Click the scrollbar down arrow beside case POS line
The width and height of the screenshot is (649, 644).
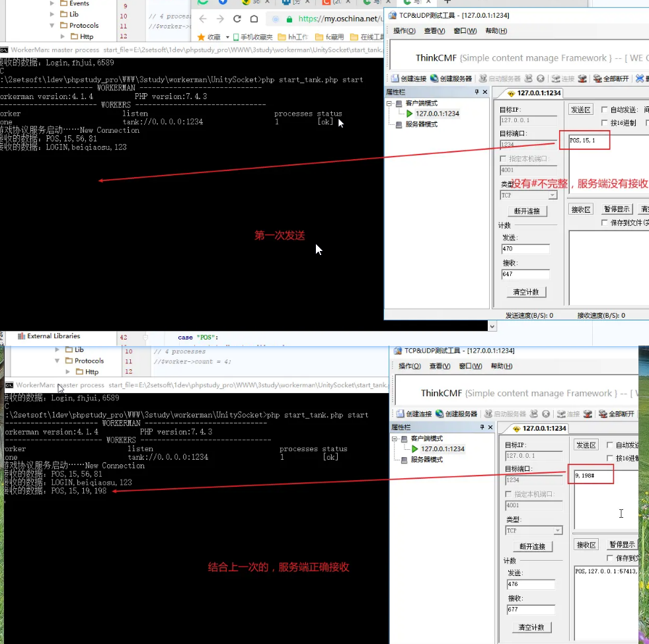(x=492, y=326)
